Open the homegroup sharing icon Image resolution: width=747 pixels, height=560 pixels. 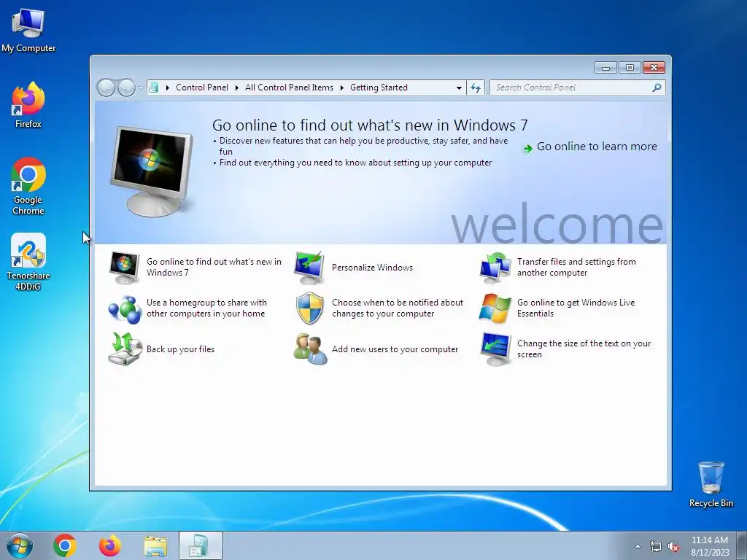click(125, 308)
